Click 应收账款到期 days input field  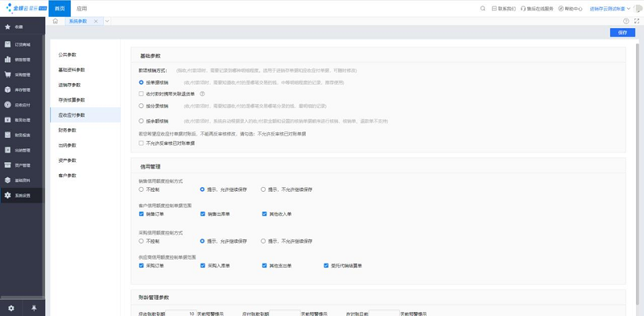180,313
